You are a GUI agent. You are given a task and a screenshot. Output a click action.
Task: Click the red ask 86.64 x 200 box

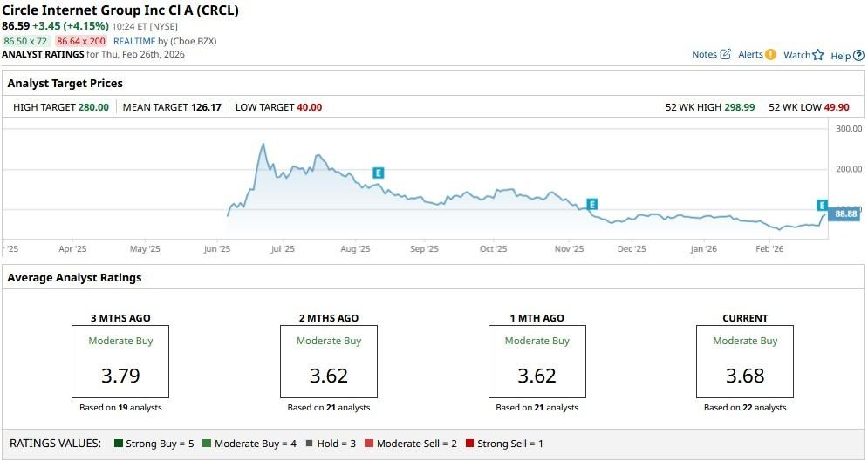pos(81,41)
